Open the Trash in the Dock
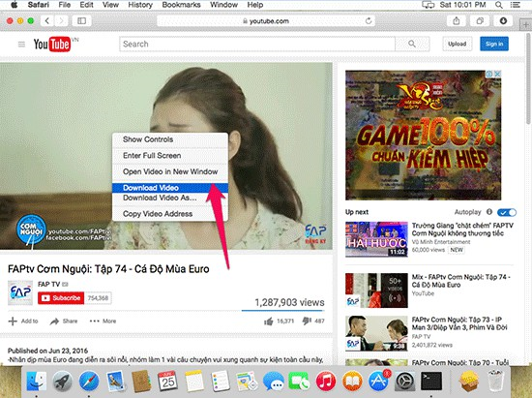Screen dimensions: 532x398 pyautogui.click(x=495, y=381)
